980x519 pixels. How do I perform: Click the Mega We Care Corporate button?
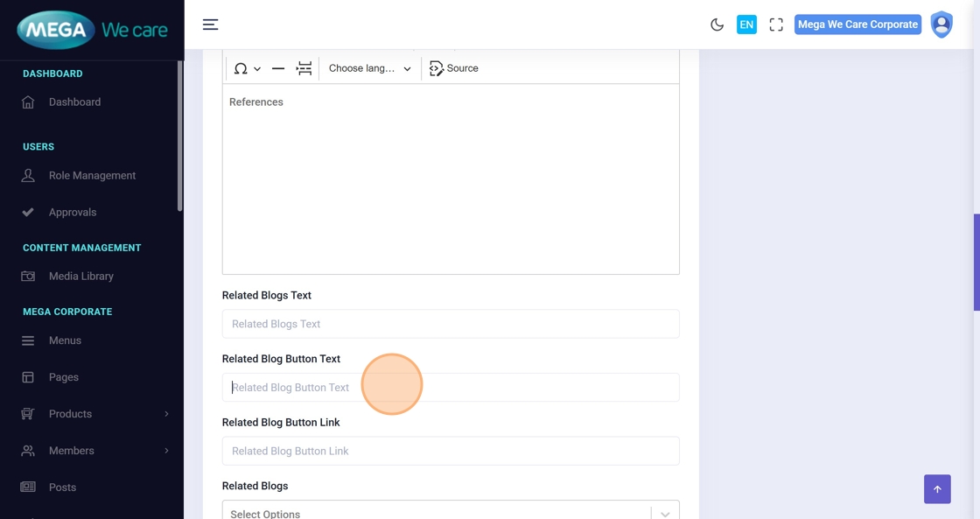click(x=857, y=25)
